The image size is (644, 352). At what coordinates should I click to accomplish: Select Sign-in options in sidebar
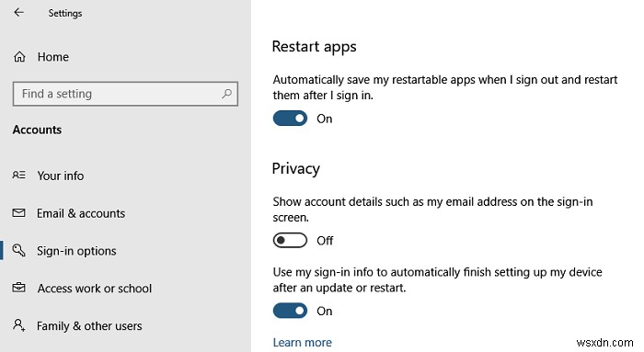76,251
